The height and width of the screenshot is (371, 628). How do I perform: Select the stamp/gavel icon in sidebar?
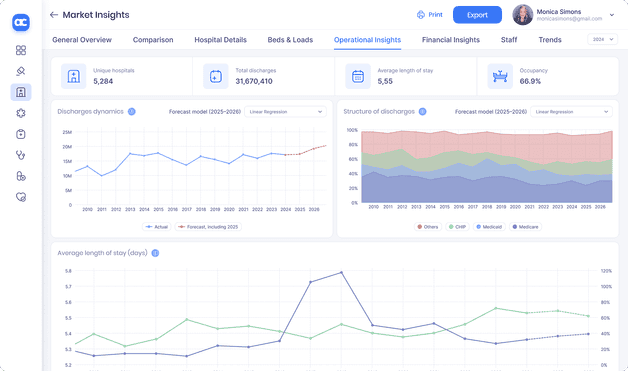click(21, 71)
